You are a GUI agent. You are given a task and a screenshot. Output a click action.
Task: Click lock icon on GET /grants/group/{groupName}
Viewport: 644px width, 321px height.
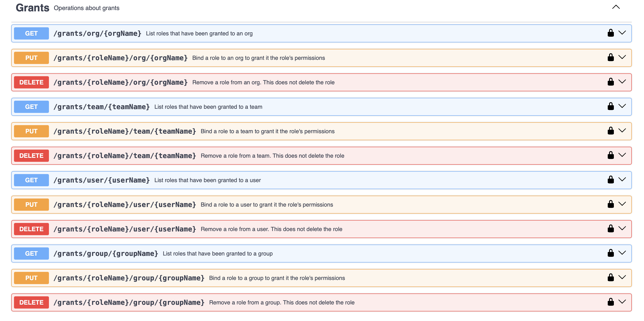(611, 253)
